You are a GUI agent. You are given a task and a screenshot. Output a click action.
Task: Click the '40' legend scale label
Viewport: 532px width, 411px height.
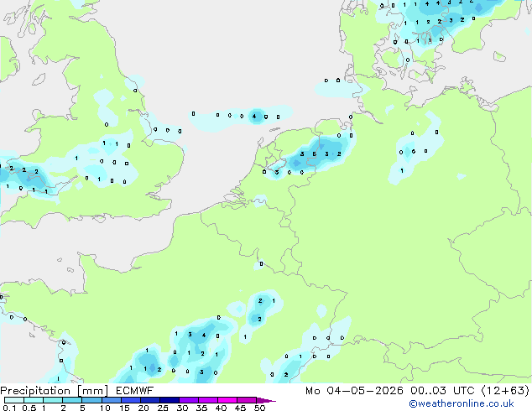pos(222,408)
